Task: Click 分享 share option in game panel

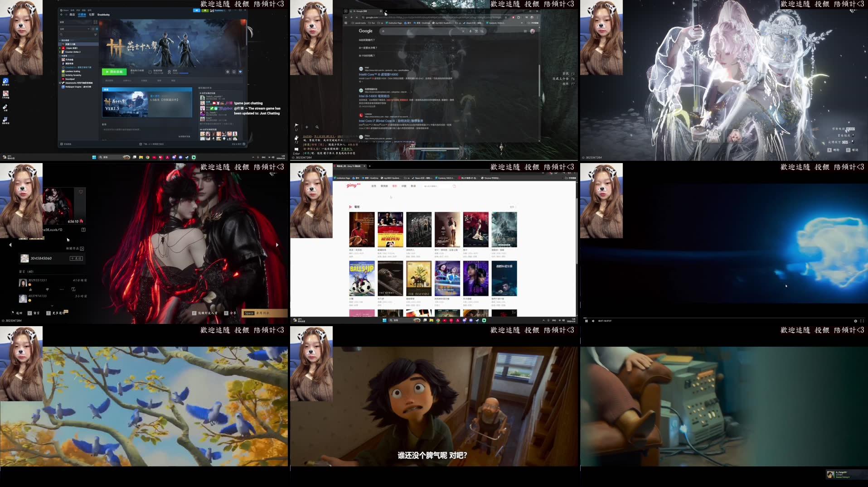Action: click(230, 313)
